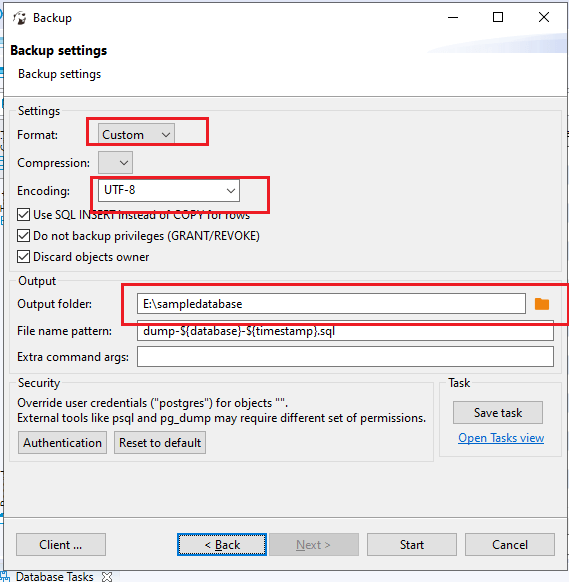
Task: Click the Start button
Action: tap(412, 545)
